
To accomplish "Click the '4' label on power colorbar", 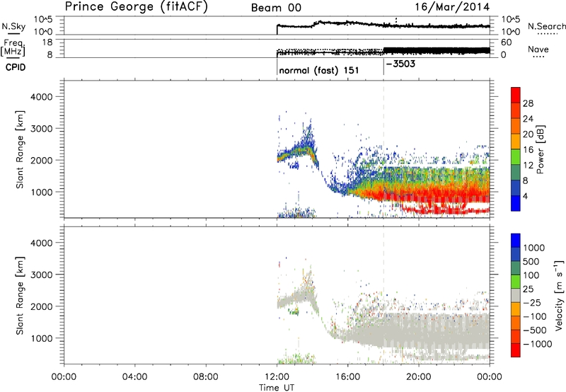I will click(x=525, y=197).
